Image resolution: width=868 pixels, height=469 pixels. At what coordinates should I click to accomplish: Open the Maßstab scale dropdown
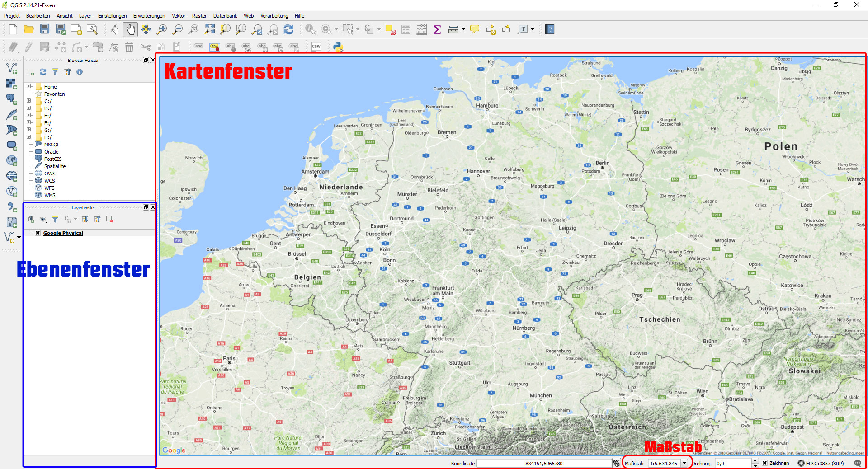pyautogui.click(x=684, y=463)
